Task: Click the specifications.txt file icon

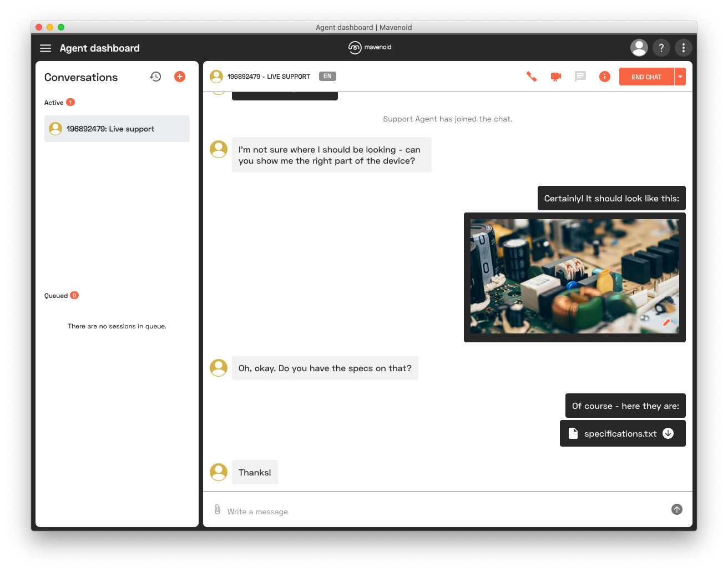Action: (x=573, y=433)
